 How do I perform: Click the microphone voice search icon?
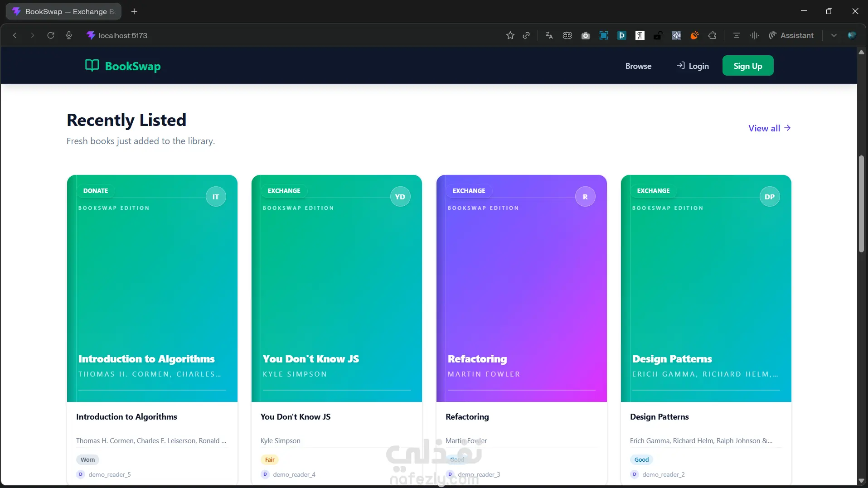click(x=69, y=35)
